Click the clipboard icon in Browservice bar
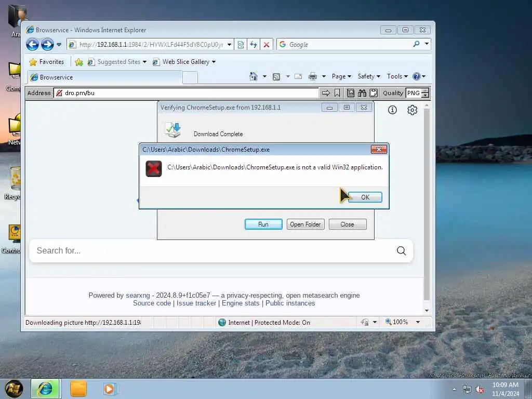The image size is (532, 399). [374, 93]
